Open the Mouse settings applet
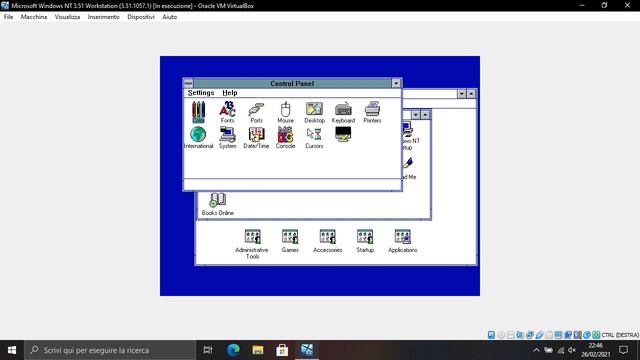Screen dimensions: 640x360 [285, 112]
